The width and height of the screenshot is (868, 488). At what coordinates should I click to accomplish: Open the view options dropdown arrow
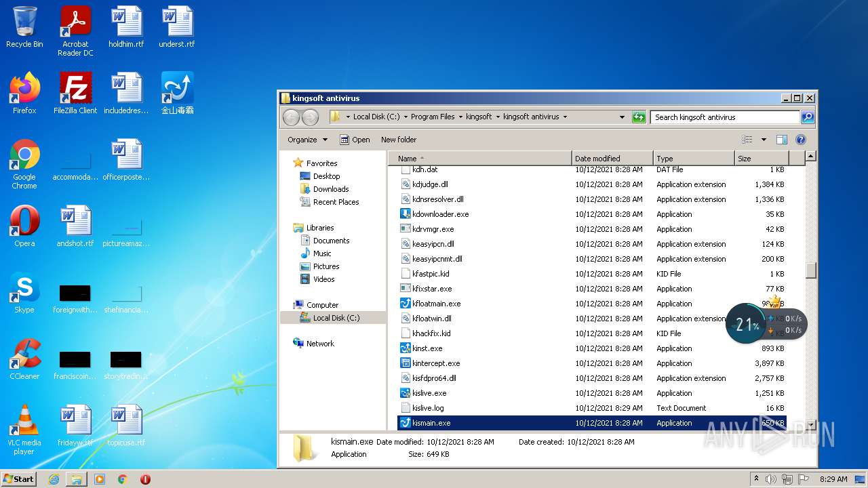(x=764, y=140)
